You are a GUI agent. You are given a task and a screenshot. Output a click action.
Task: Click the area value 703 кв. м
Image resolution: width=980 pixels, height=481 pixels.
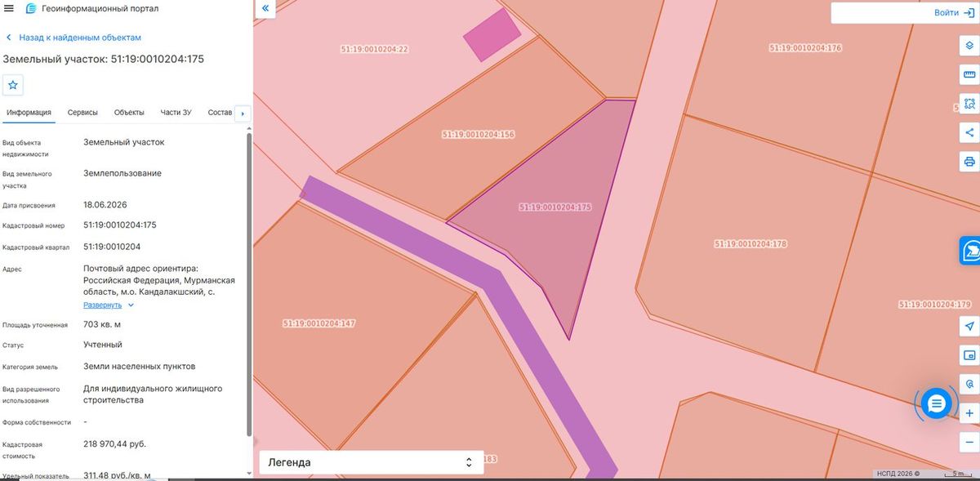coord(102,324)
